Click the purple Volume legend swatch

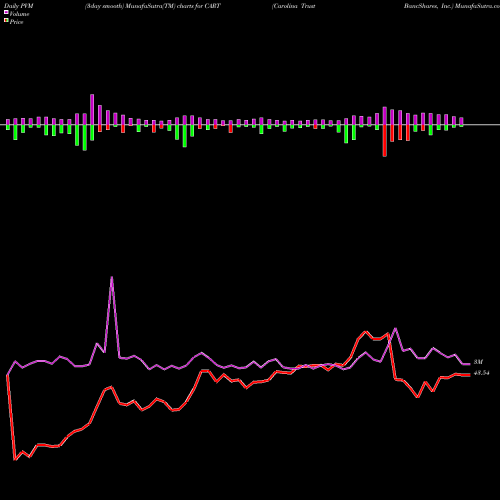6,13
